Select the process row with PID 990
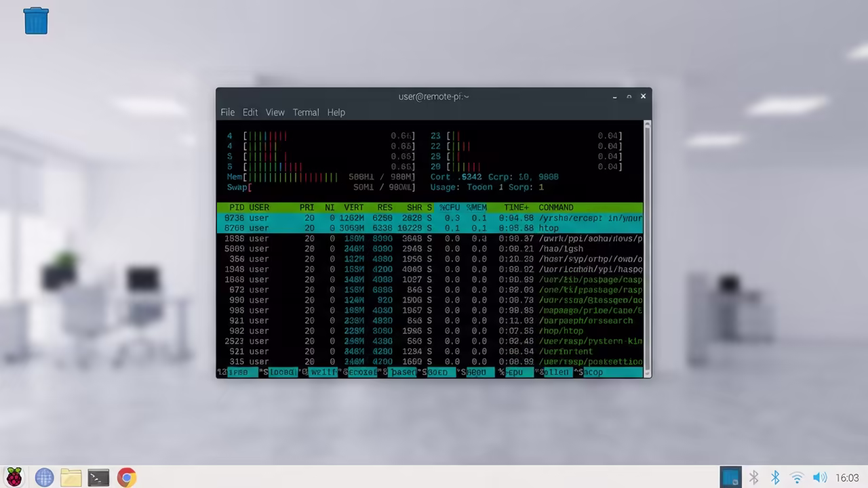Image resolution: width=868 pixels, height=488 pixels. [x=430, y=300]
